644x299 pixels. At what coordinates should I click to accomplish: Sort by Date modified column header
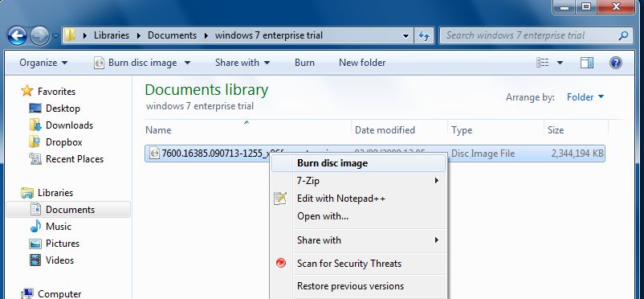(400, 130)
